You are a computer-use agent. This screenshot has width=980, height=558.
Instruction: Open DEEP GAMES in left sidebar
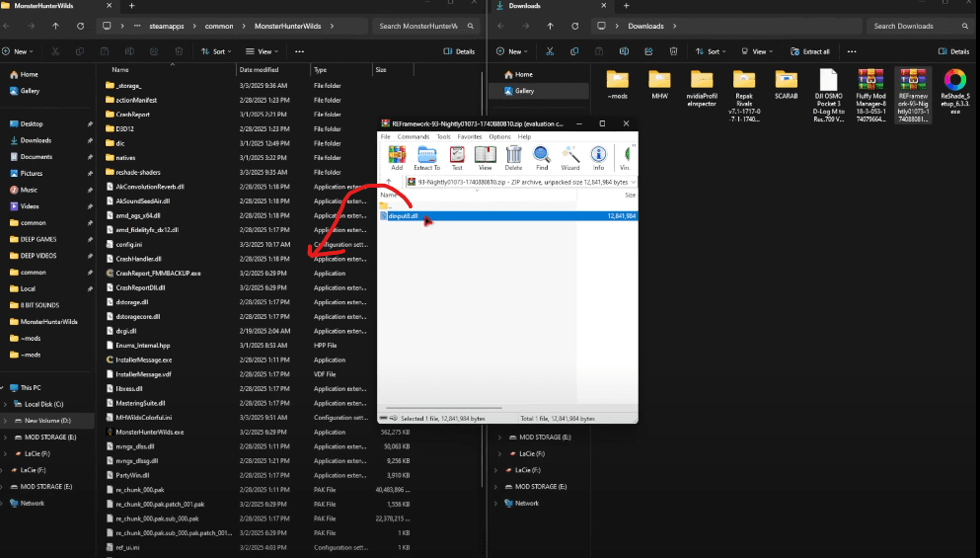point(38,239)
